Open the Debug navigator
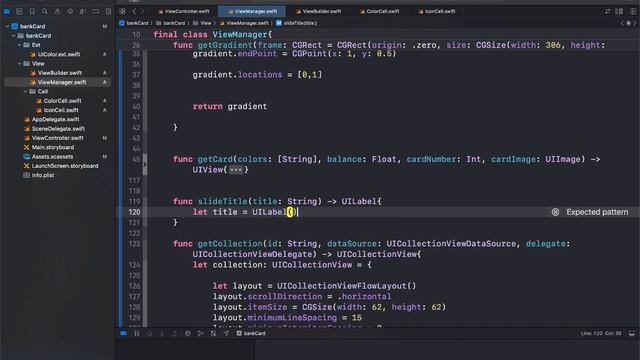The width and height of the screenshot is (640, 360). 82,11
